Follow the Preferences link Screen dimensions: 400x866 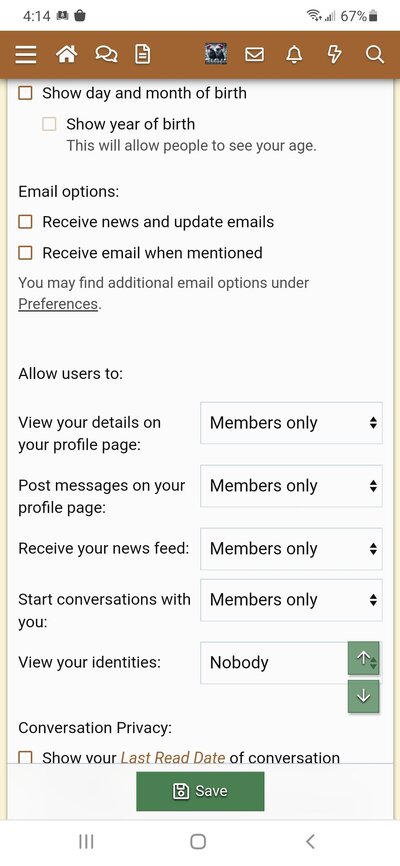(58, 304)
